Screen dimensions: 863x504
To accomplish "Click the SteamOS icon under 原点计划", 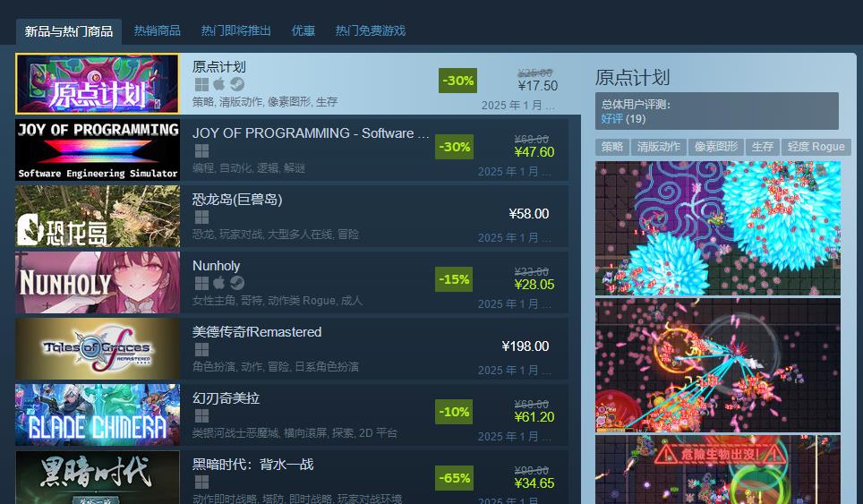I will tap(237, 84).
